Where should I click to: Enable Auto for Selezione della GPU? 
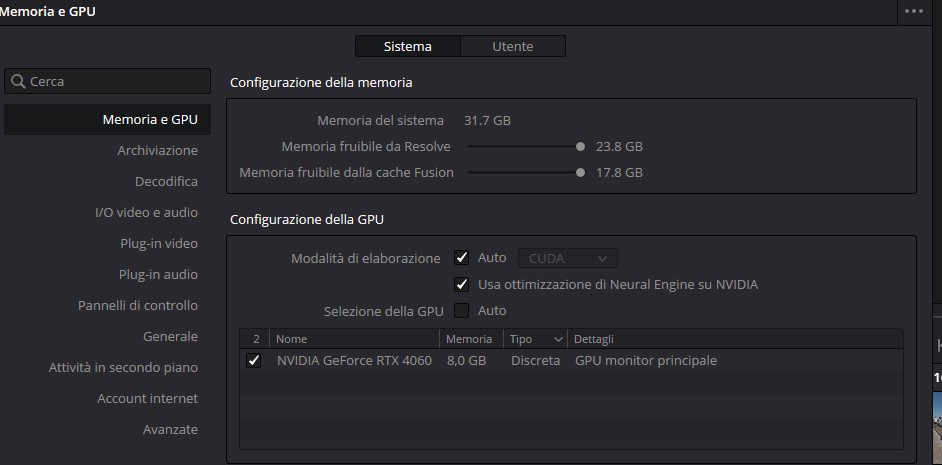coord(461,311)
